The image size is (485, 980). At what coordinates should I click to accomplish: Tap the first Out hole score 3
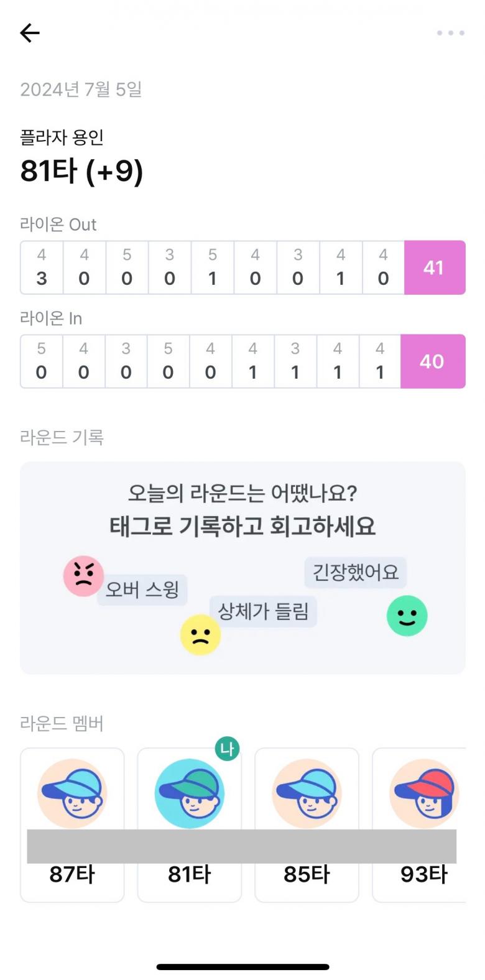pyautogui.click(x=42, y=278)
